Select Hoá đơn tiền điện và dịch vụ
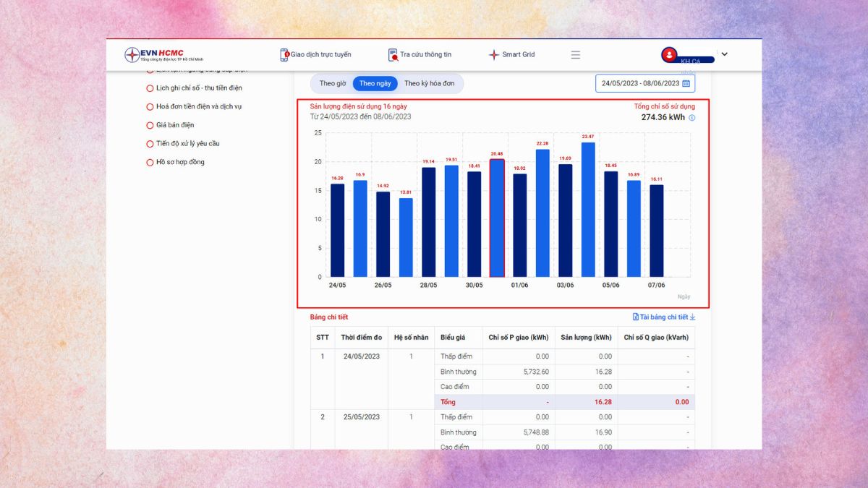 point(199,106)
